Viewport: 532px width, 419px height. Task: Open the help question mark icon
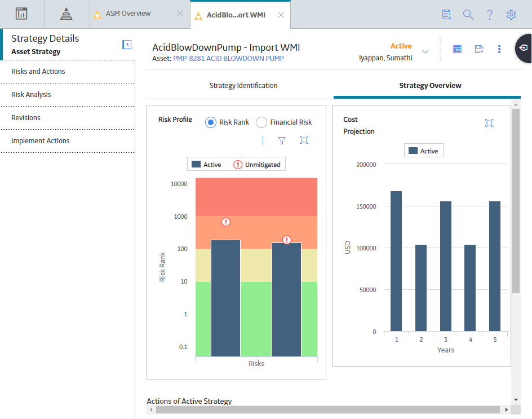[x=490, y=15]
